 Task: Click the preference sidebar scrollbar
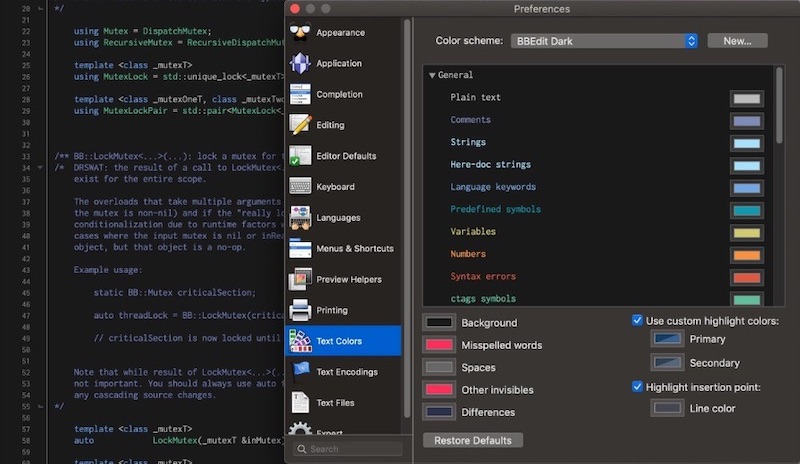tap(407, 218)
